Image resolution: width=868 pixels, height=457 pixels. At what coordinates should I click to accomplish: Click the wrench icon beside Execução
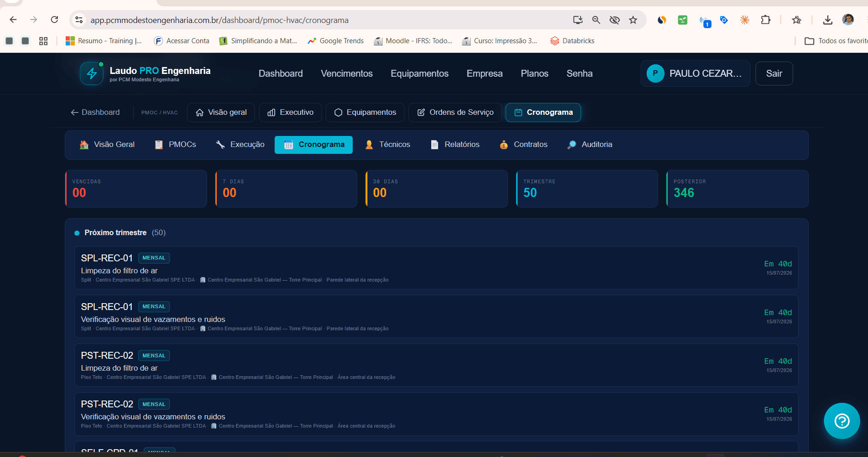click(220, 145)
